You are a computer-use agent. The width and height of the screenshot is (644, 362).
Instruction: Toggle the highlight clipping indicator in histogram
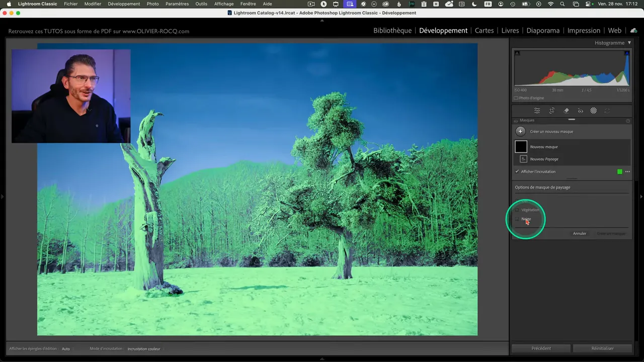pyautogui.click(x=627, y=53)
